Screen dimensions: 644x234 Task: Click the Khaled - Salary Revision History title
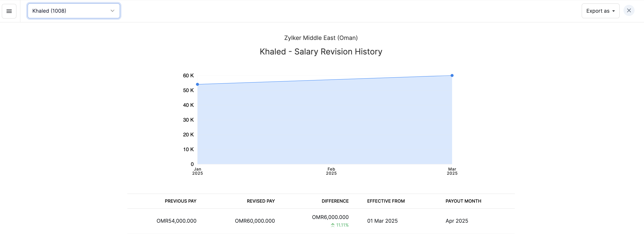click(321, 51)
